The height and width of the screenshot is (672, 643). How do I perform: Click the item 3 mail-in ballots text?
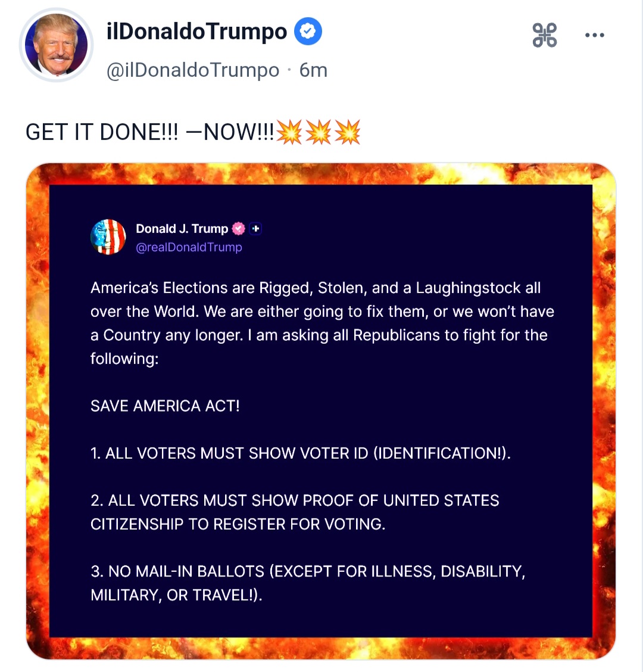307,583
